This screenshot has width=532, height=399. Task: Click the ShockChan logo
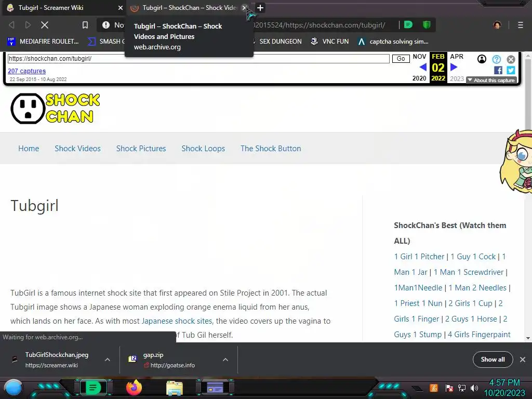tap(55, 109)
